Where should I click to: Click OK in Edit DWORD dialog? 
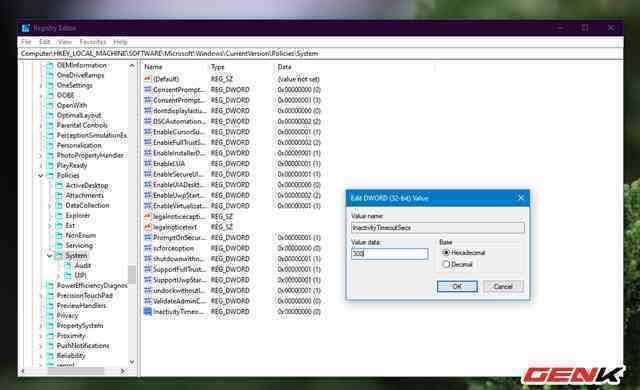[457, 286]
